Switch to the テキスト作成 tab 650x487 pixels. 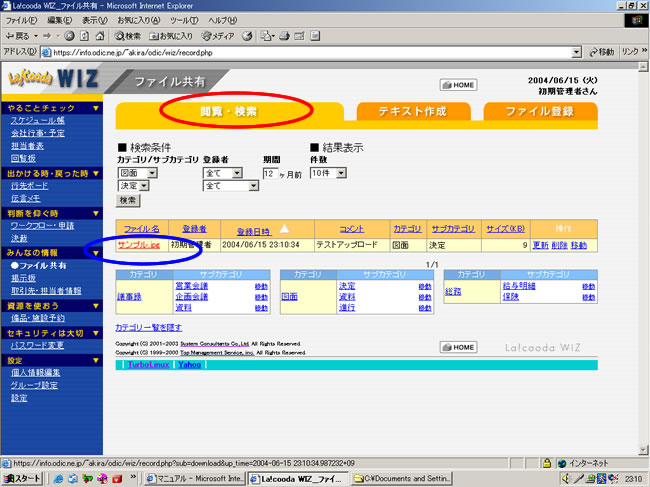412,112
